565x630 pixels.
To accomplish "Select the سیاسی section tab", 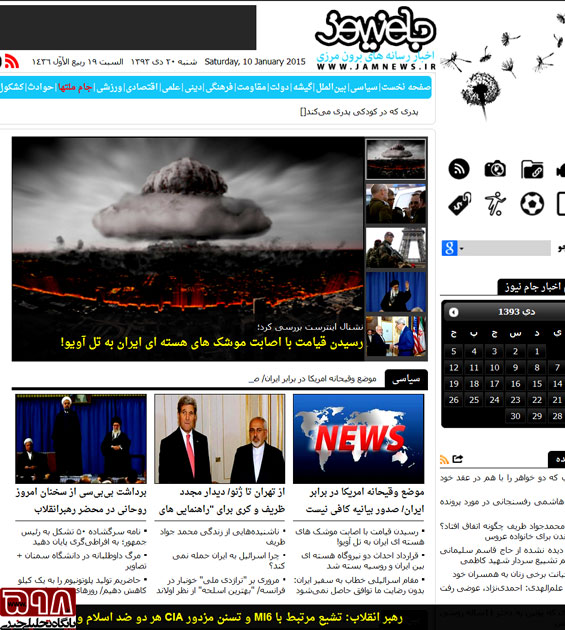I will pos(406,379).
